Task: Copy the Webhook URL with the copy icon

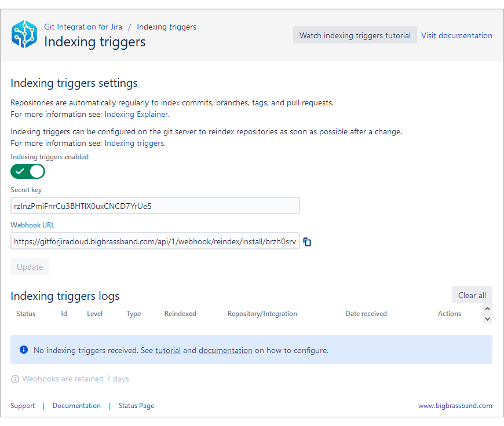Action: click(307, 241)
